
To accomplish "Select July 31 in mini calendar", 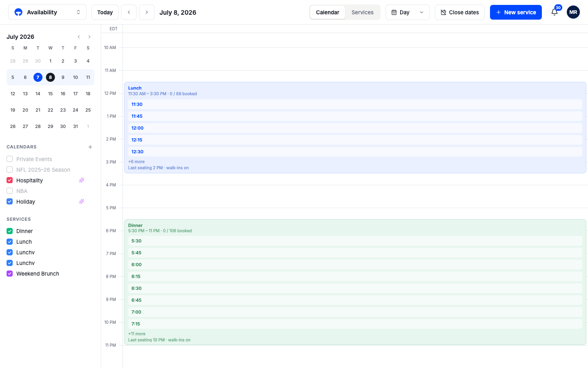I will coord(76,126).
